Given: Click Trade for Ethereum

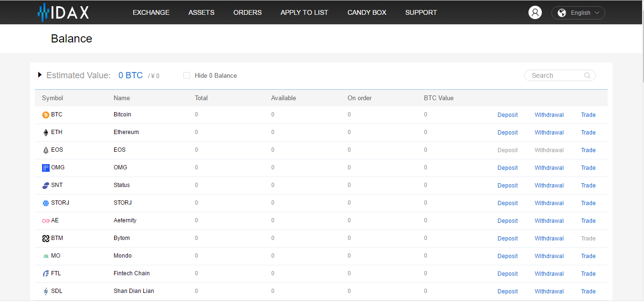Looking at the screenshot, I should tap(588, 133).
